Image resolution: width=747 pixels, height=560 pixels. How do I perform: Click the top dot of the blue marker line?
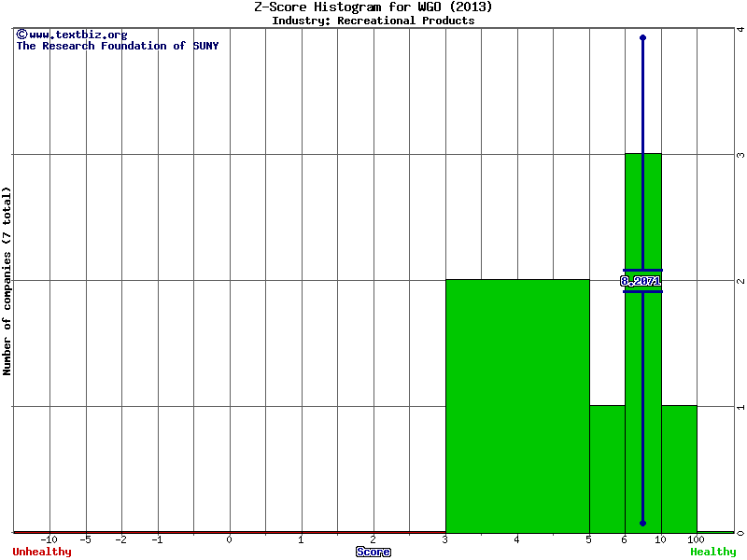642,37
